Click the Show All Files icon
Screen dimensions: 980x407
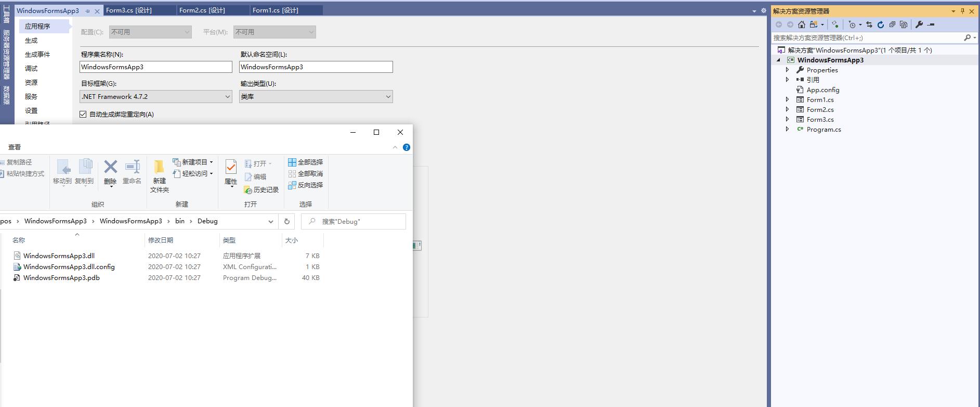[904, 24]
